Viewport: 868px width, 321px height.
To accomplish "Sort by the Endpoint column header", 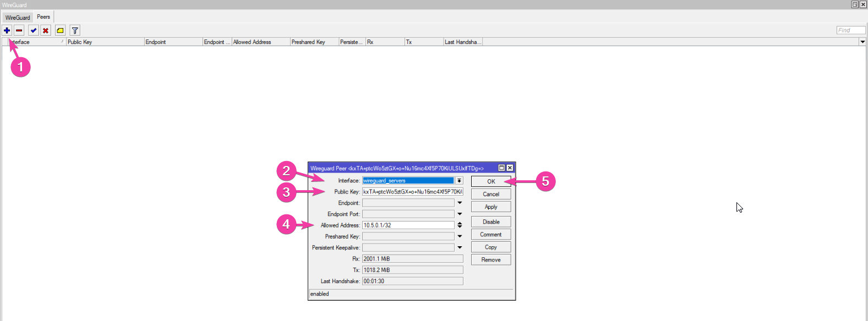I will tap(173, 42).
